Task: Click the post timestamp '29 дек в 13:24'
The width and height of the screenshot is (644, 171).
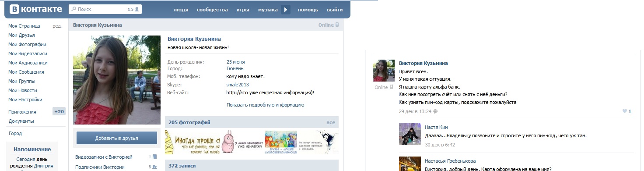Action: coord(415,111)
